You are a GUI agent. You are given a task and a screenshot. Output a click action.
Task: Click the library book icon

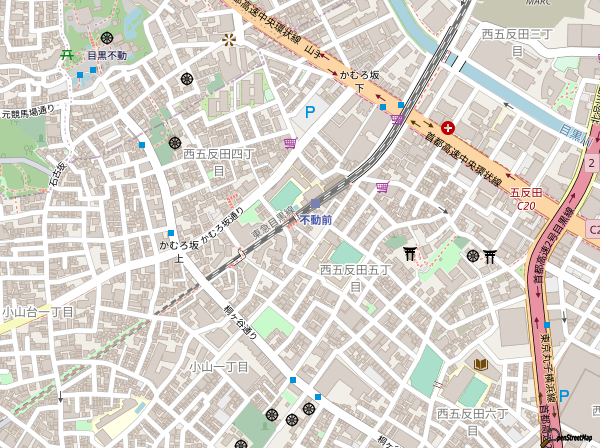481,364
